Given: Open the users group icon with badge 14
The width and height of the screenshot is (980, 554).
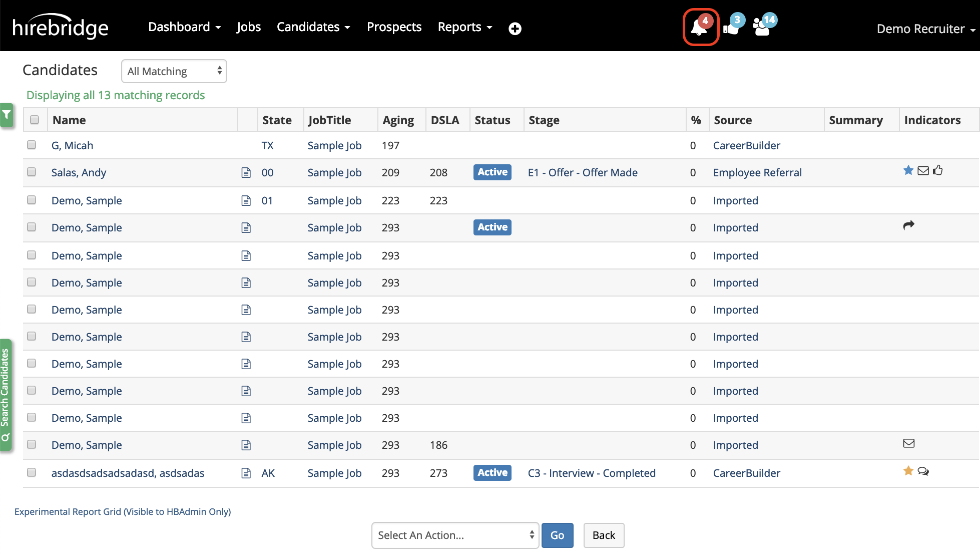Looking at the screenshot, I should coord(762,28).
